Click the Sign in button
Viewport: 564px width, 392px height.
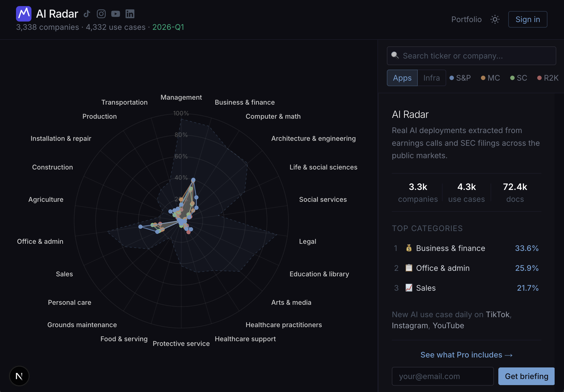point(527,19)
